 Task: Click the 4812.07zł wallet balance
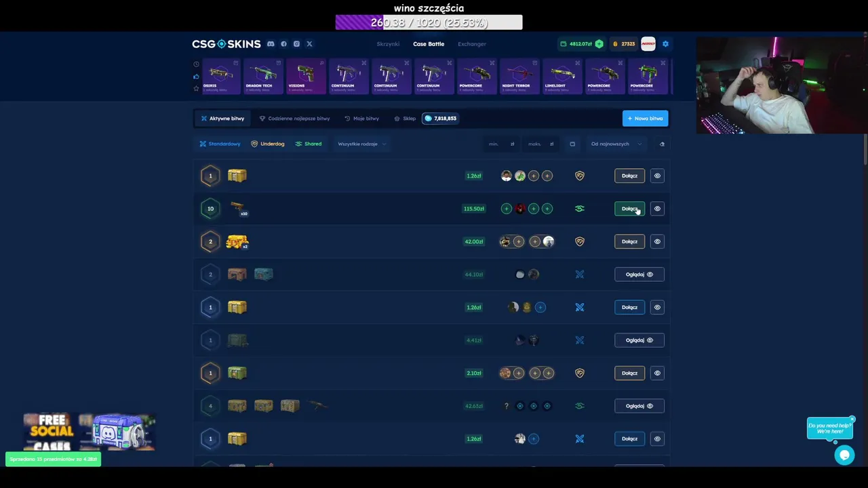[576, 44]
